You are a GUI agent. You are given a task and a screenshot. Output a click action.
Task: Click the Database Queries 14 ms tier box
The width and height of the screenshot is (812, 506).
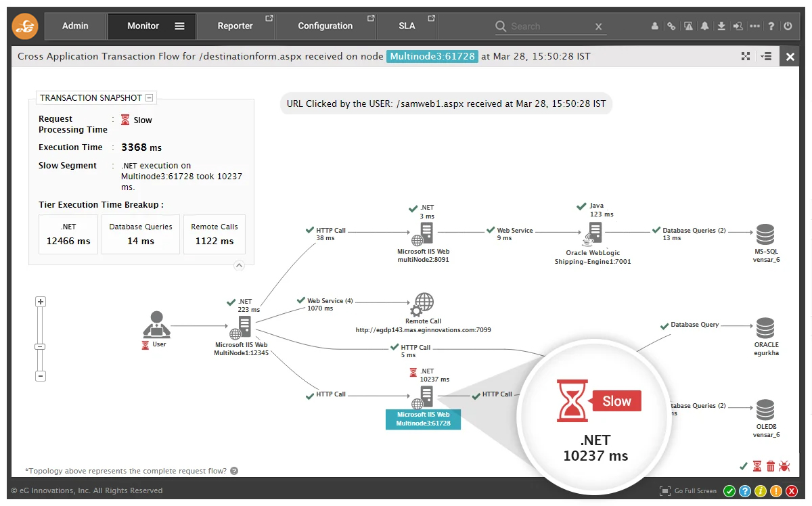(141, 235)
